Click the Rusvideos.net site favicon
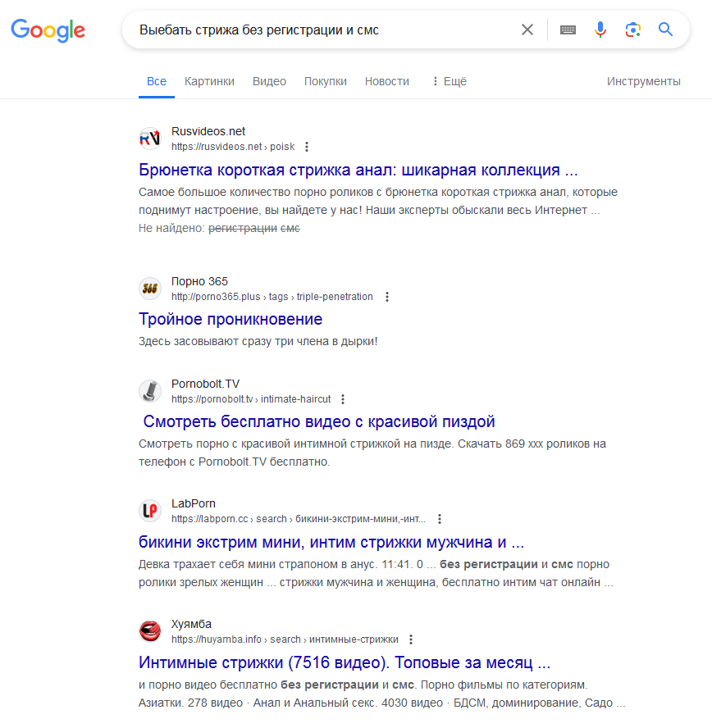 150,139
